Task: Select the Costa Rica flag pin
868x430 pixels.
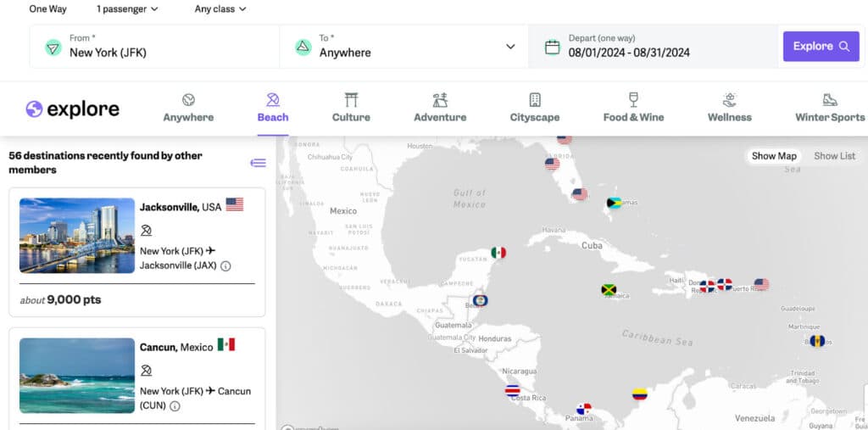Action: pyautogui.click(x=513, y=390)
